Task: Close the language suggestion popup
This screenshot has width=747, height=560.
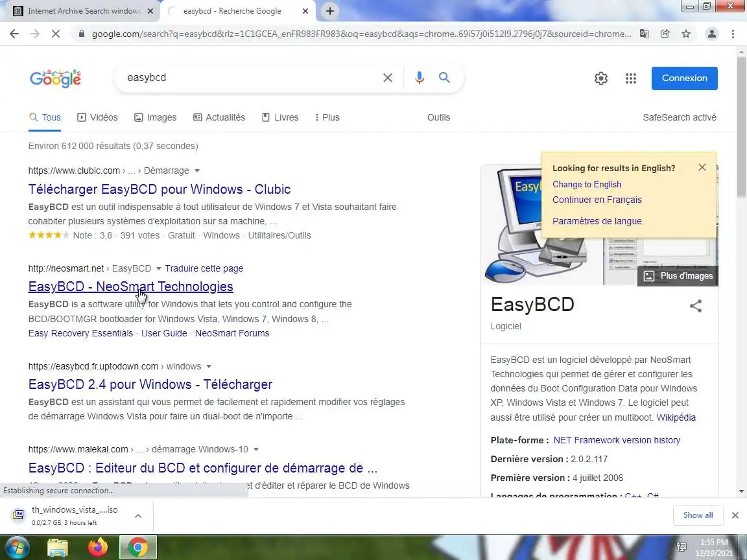Action: (702, 168)
